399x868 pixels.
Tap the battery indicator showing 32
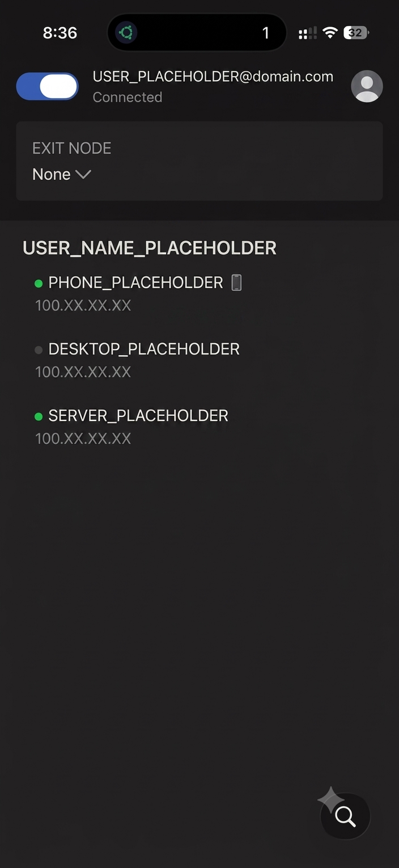(356, 33)
